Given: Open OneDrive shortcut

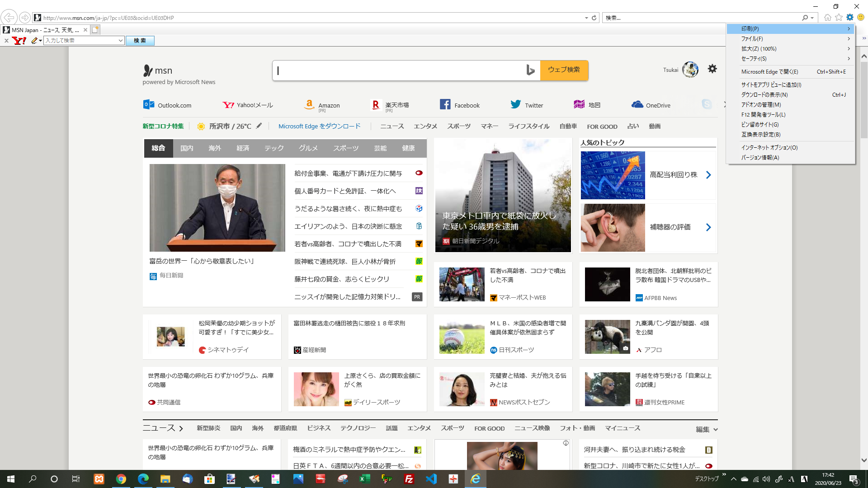Looking at the screenshot, I should click(x=651, y=105).
